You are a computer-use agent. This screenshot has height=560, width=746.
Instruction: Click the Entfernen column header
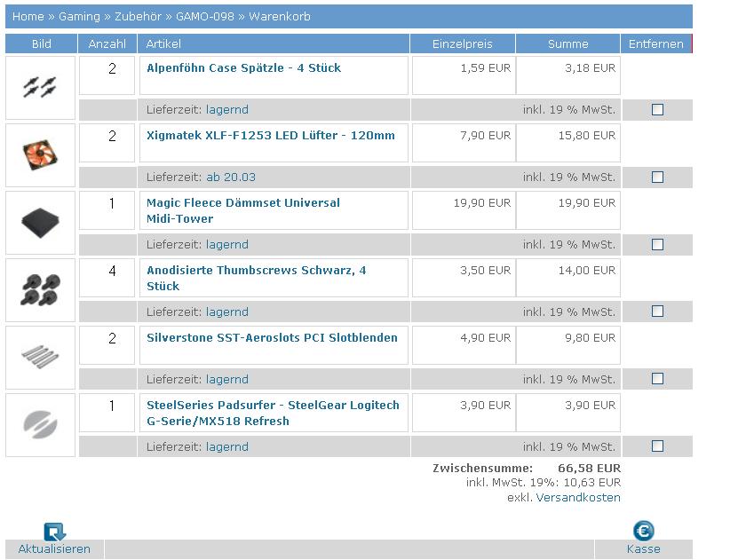pos(656,43)
